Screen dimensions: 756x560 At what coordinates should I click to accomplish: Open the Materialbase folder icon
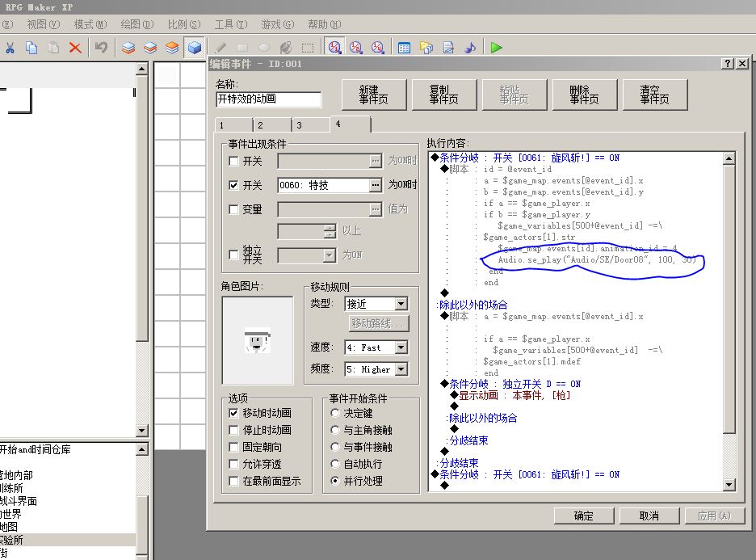click(426, 47)
